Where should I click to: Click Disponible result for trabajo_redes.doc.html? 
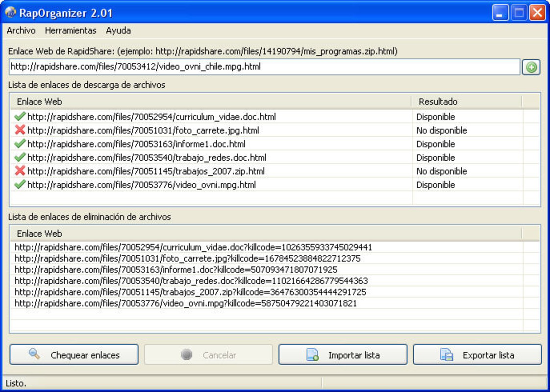436,158
